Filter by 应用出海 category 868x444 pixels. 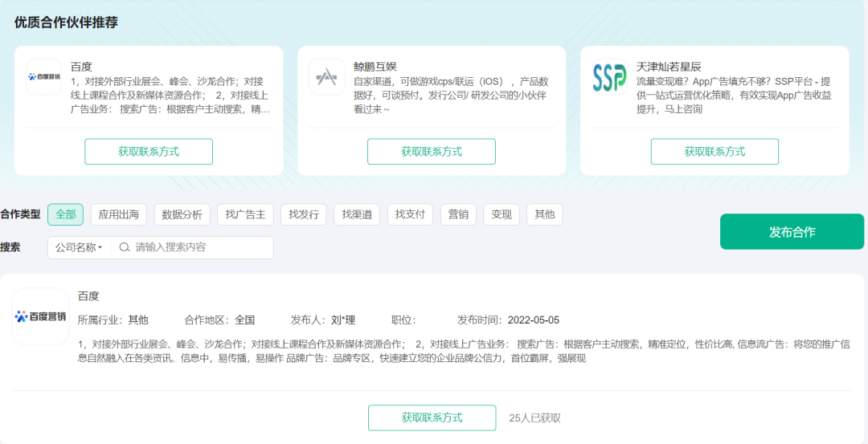point(118,214)
